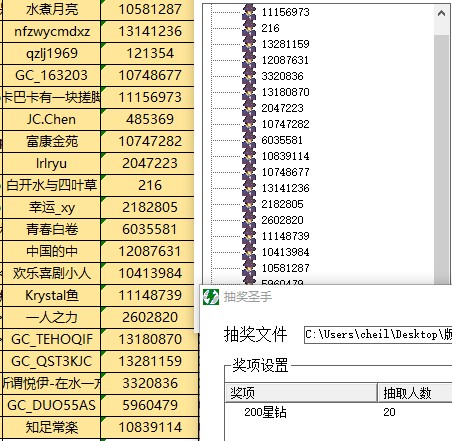Click the winner list scrollbar thumb
This screenshot has height=441, width=452.
click(441, 159)
